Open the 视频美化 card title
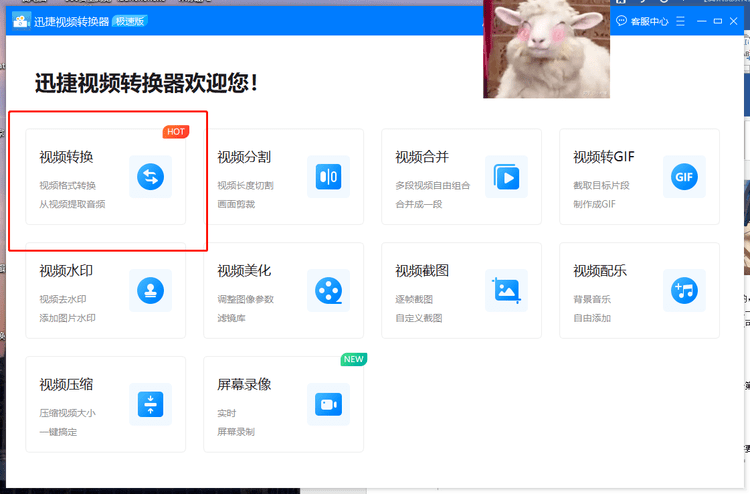This screenshot has width=750, height=494. coord(244,271)
